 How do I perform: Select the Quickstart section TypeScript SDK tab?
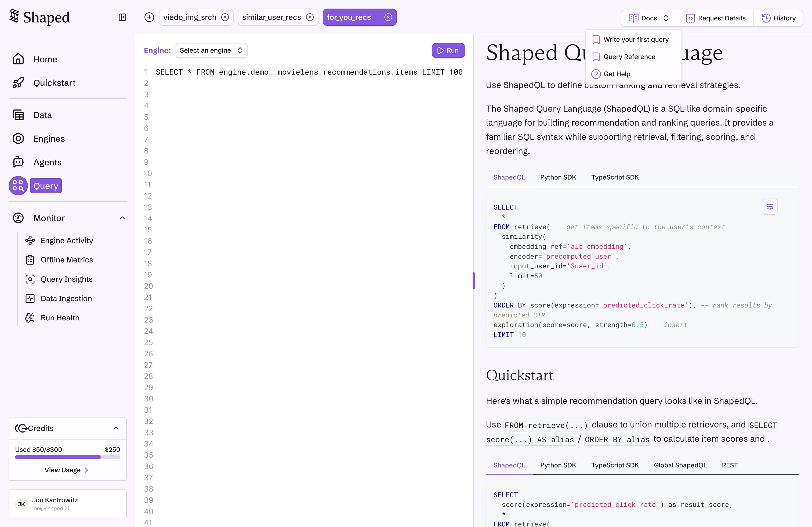pyautogui.click(x=615, y=465)
